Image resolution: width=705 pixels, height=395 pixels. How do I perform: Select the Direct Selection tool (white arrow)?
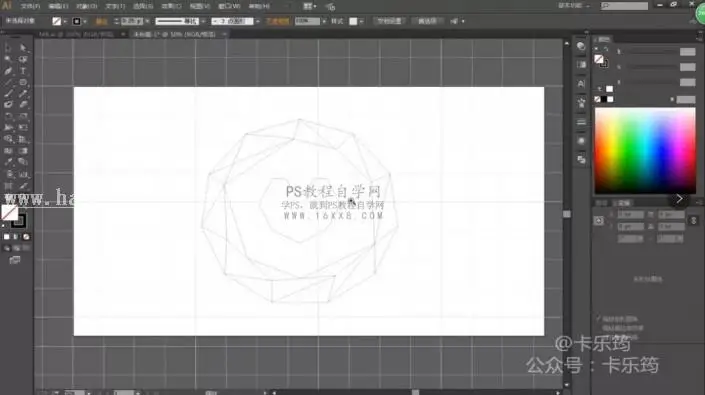point(23,48)
